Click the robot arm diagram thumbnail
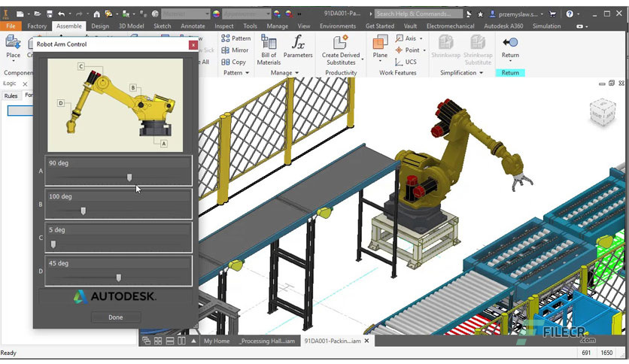Screen dimensions: 629x364 (115, 105)
